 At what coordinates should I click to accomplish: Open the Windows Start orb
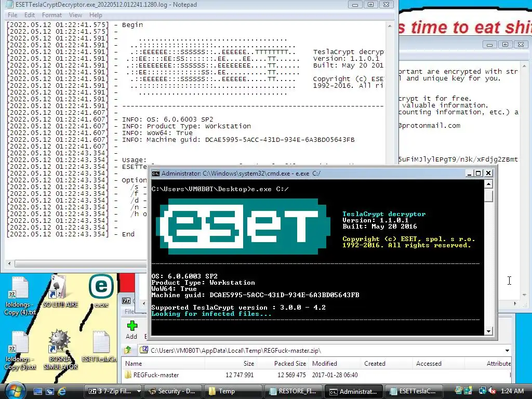15,391
